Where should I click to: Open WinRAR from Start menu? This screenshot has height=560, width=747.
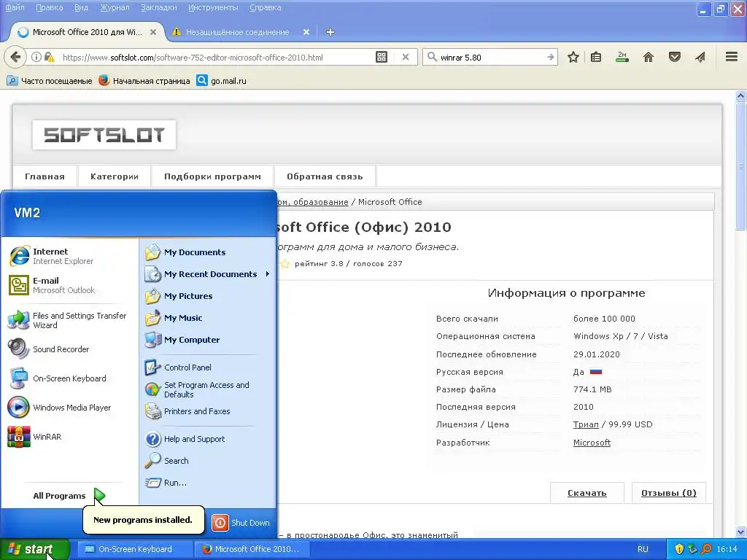34,437
